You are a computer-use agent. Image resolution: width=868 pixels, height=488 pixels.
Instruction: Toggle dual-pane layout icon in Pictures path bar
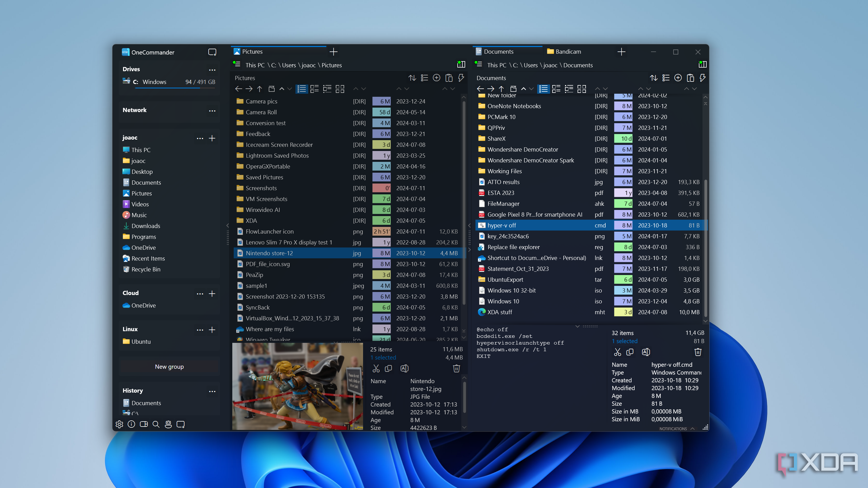tap(461, 64)
